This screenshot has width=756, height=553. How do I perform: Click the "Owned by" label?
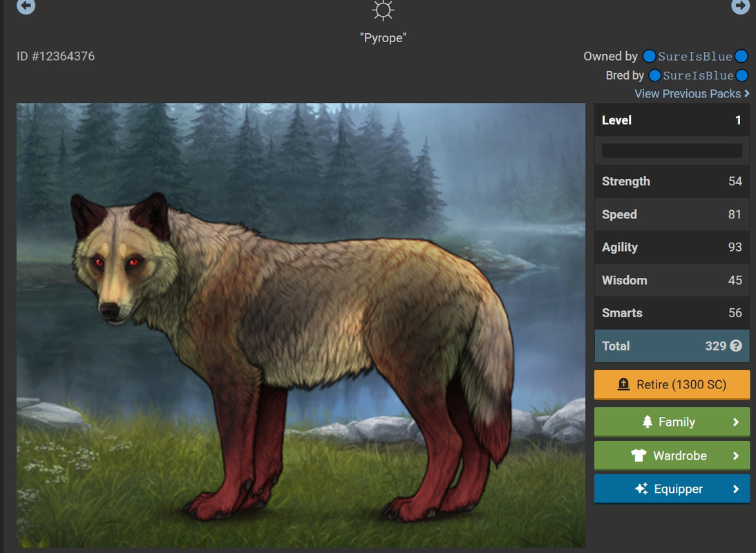pyautogui.click(x=610, y=57)
